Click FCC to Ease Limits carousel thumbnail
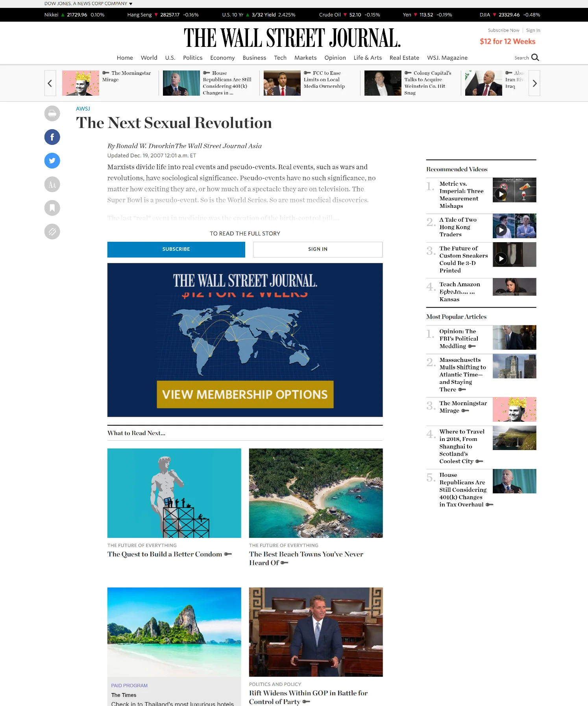Image resolution: width=588 pixels, height=706 pixels. point(282,83)
